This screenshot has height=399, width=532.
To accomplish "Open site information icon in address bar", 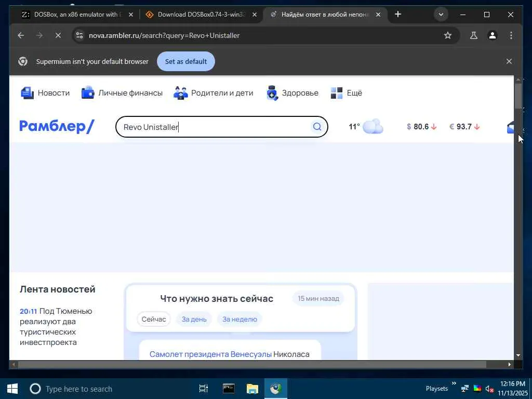I will (x=79, y=35).
